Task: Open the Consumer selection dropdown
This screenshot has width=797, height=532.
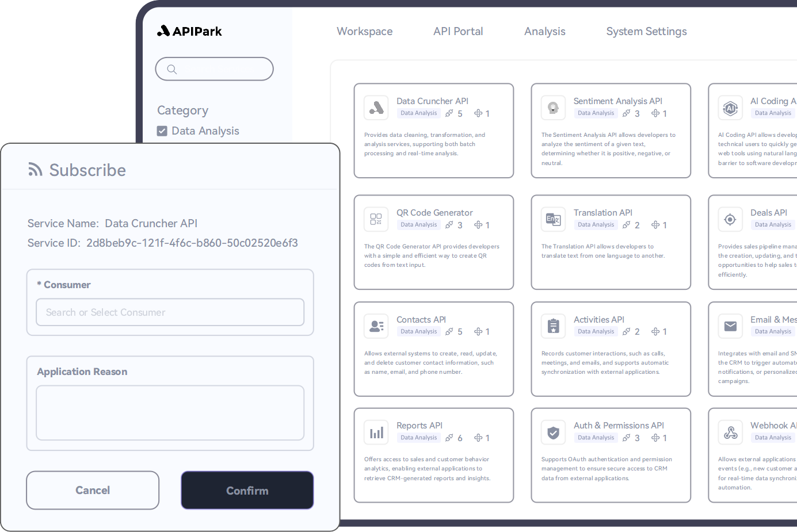Action: (x=170, y=312)
